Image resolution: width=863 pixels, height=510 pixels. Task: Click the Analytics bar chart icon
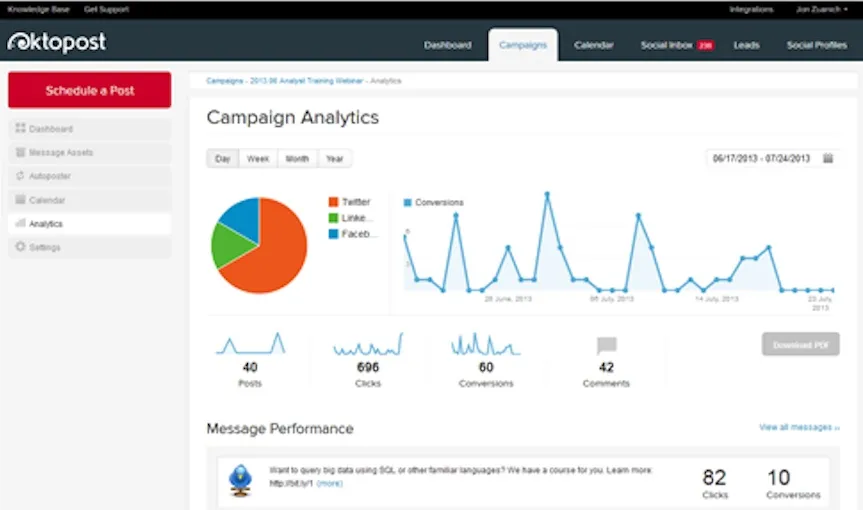20,223
